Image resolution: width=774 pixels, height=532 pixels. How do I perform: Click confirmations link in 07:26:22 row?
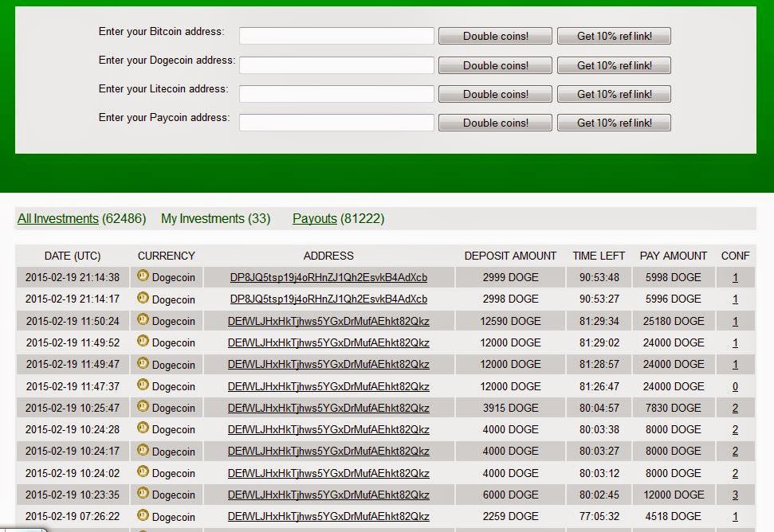pyautogui.click(x=735, y=517)
